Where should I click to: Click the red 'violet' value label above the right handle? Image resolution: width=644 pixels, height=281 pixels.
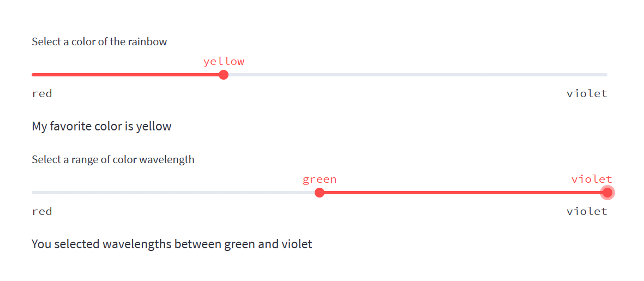click(592, 179)
